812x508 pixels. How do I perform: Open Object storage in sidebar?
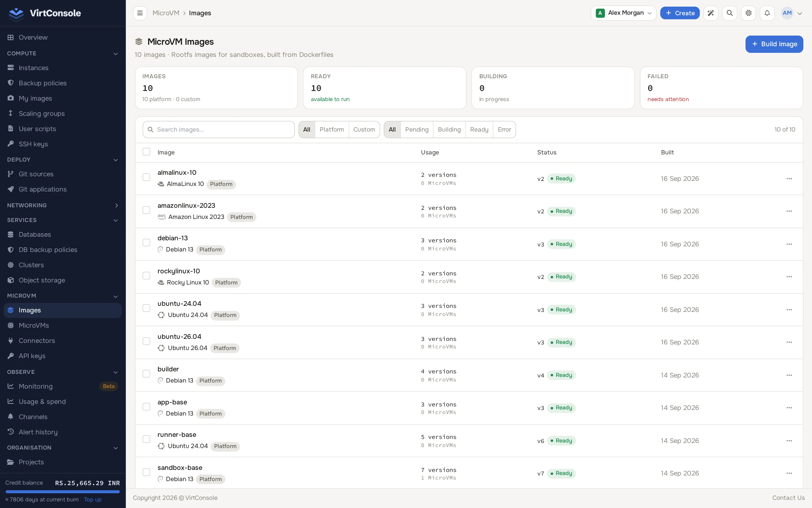(x=63, y=280)
